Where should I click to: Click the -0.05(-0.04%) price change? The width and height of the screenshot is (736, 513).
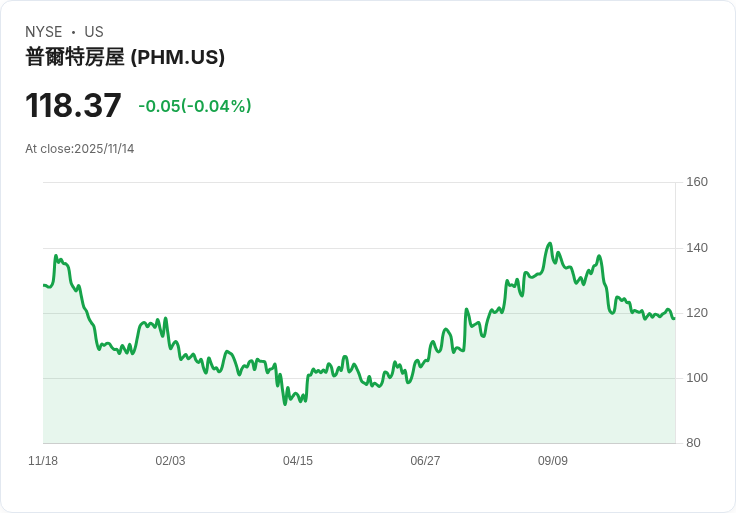[195, 106]
